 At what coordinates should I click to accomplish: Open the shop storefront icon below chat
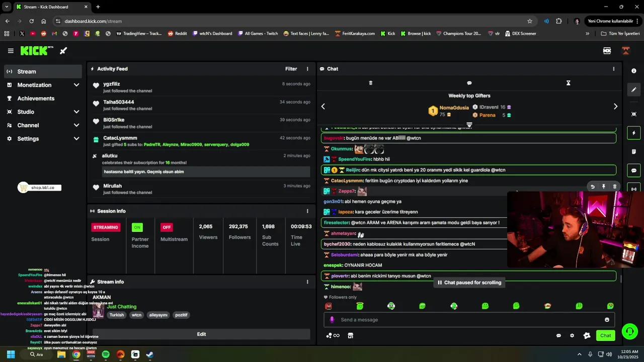(x=351, y=335)
